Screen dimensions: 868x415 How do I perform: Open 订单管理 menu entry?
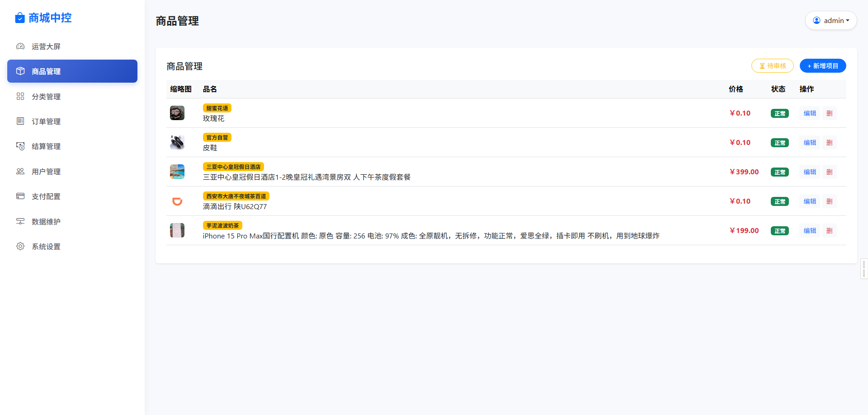tap(72, 121)
